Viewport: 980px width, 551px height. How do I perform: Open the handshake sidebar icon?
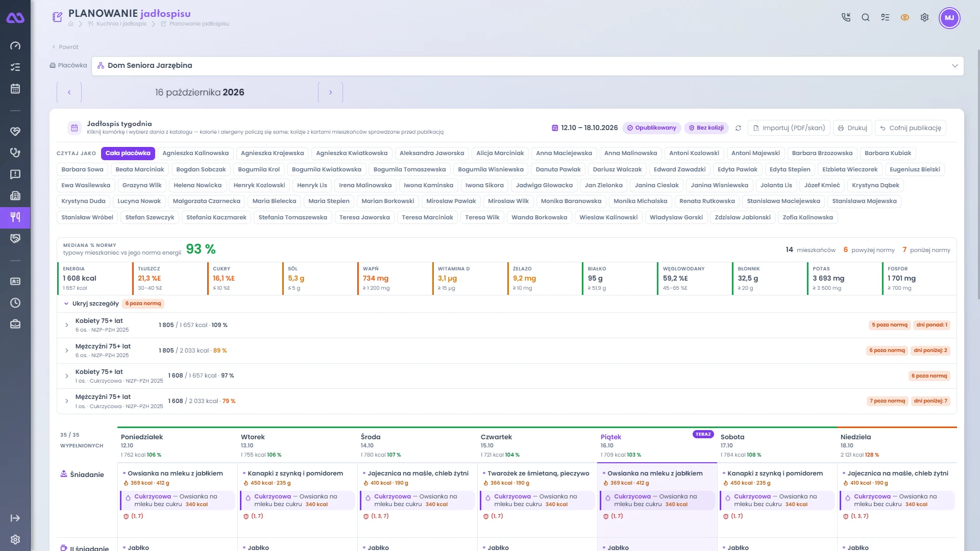point(15,239)
